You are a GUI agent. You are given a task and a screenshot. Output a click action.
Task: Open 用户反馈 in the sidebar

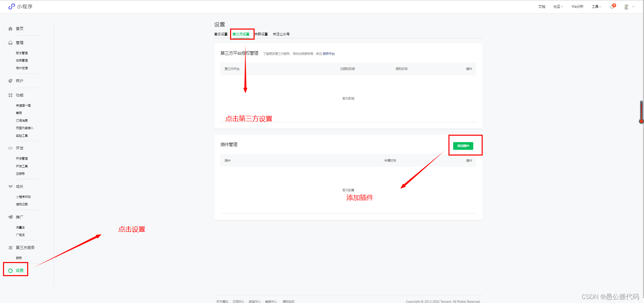[22, 68]
